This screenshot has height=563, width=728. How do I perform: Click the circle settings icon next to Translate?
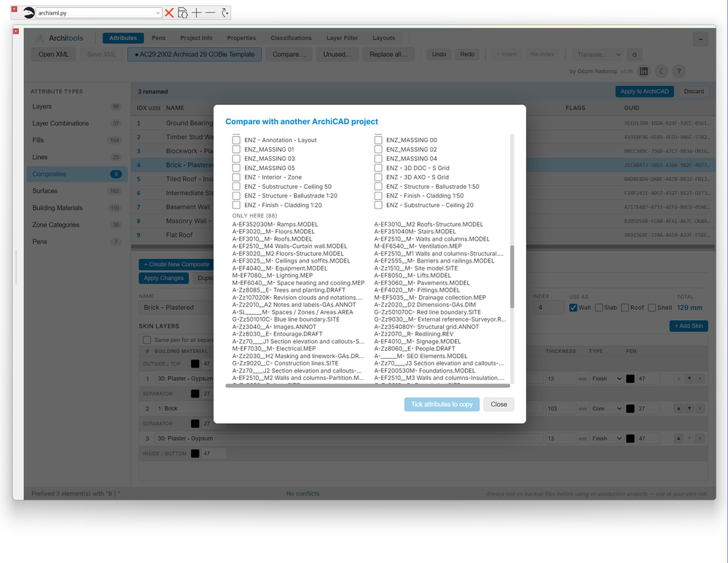[x=634, y=55]
